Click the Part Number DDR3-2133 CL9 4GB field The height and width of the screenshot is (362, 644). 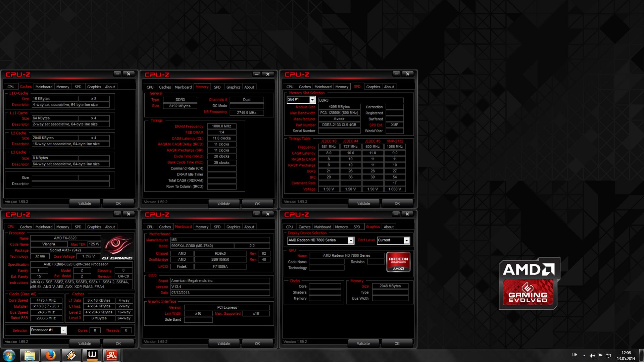tap(339, 125)
